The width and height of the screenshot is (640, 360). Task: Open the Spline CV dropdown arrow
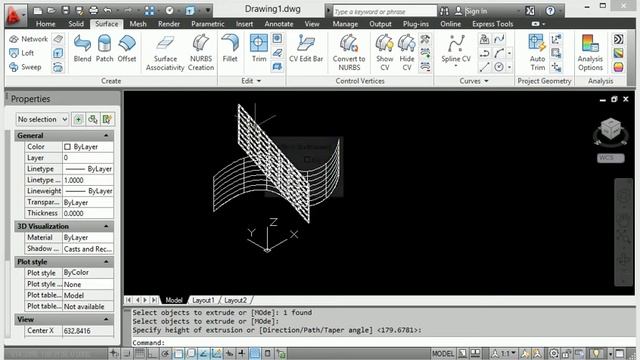coord(456,67)
